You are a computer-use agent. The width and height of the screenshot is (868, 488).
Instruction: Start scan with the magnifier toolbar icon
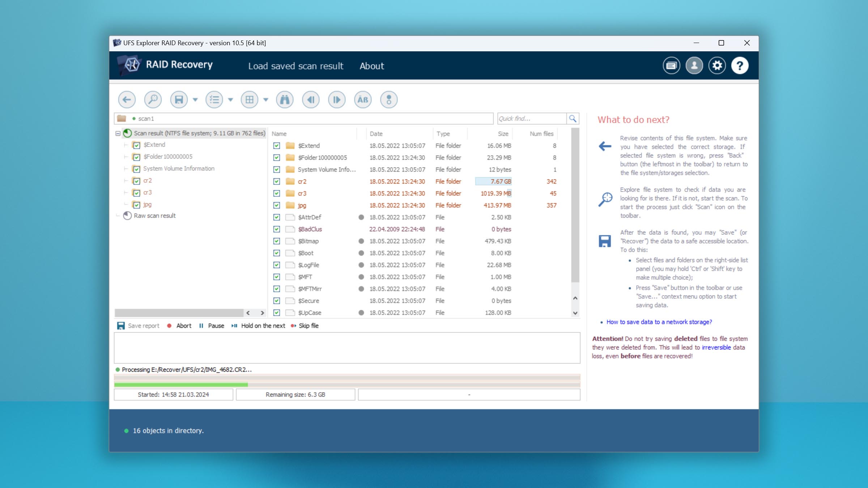[153, 99]
